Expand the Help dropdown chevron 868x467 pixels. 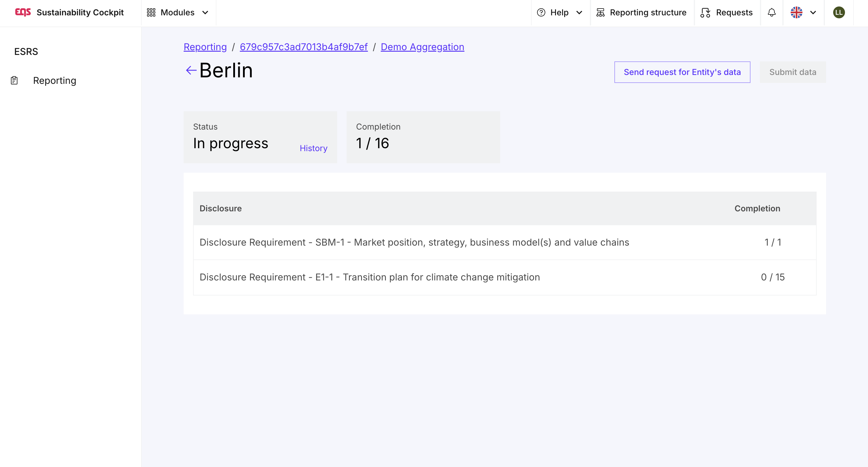[x=579, y=13]
